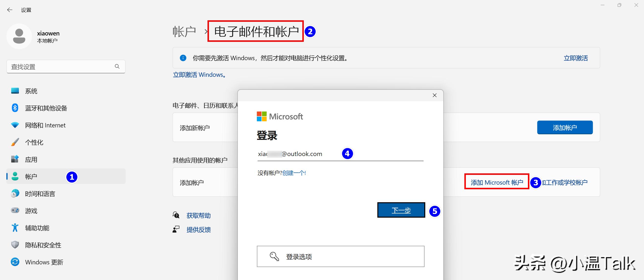Screen dimensions: 644x280
Task: Click 其他应用使用的帐户 section heading
Action: 200,160
